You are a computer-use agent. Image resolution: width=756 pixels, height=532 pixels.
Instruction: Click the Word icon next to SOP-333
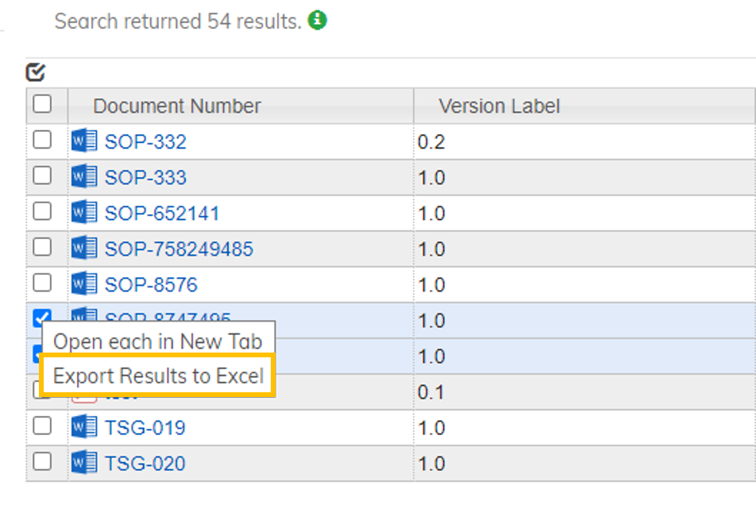tap(84, 177)
